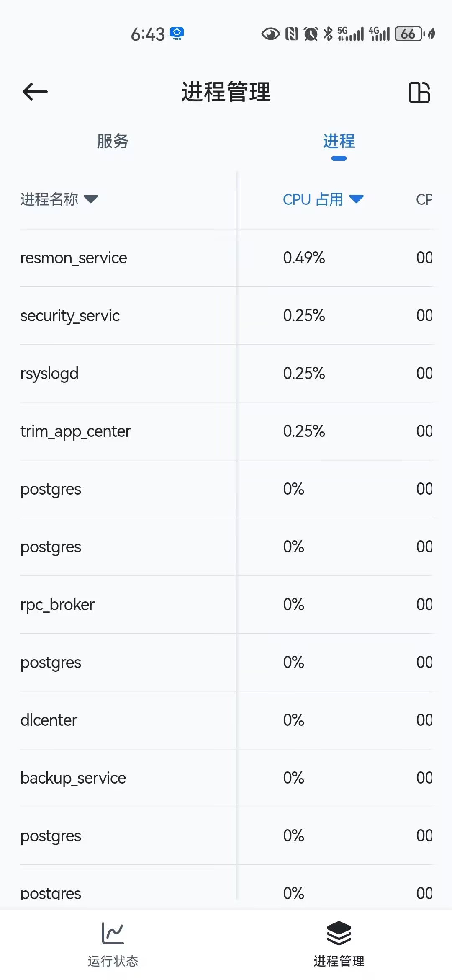Switch to the 服务 tab
This screenshot has width=452, height=980.
(x=113, y=142)
